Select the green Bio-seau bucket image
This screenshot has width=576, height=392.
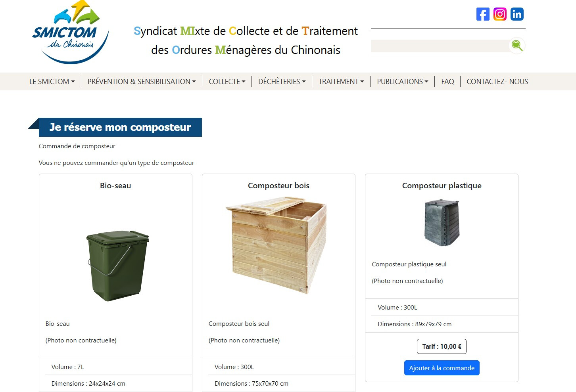click(117, 266)
